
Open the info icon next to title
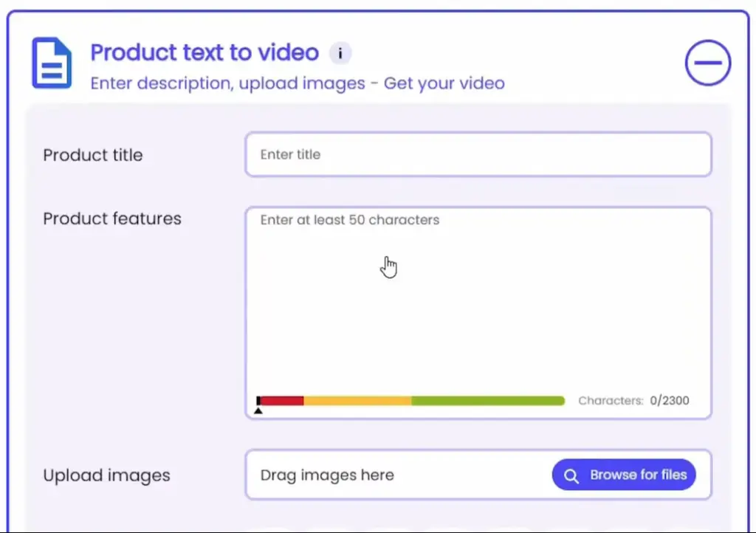(340, 53)
